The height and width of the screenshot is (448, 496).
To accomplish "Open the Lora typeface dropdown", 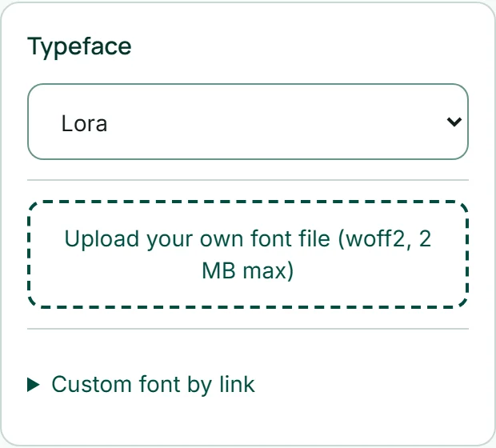I will click(x=248, y=122).
